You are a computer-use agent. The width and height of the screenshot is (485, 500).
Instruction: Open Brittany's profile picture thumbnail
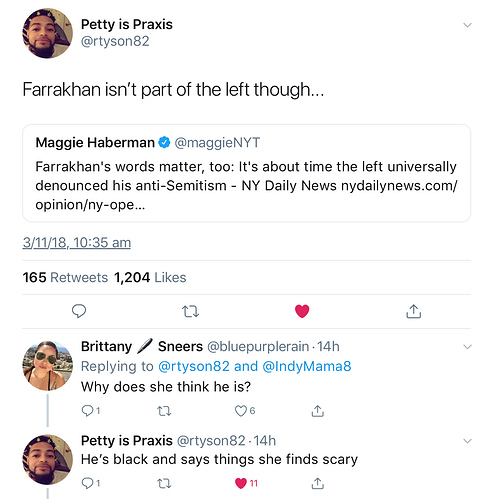(48, 366)
